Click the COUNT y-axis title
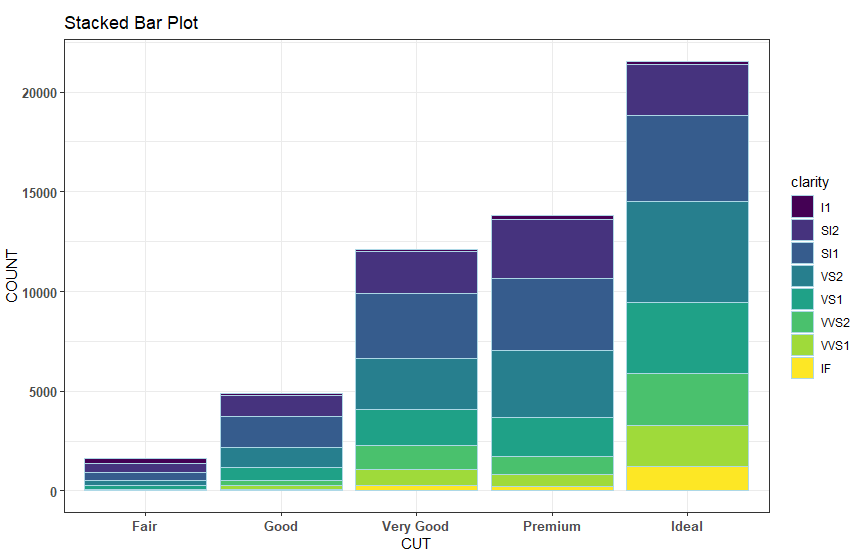This screenshot has height=557, width=863. pos(13,275)
